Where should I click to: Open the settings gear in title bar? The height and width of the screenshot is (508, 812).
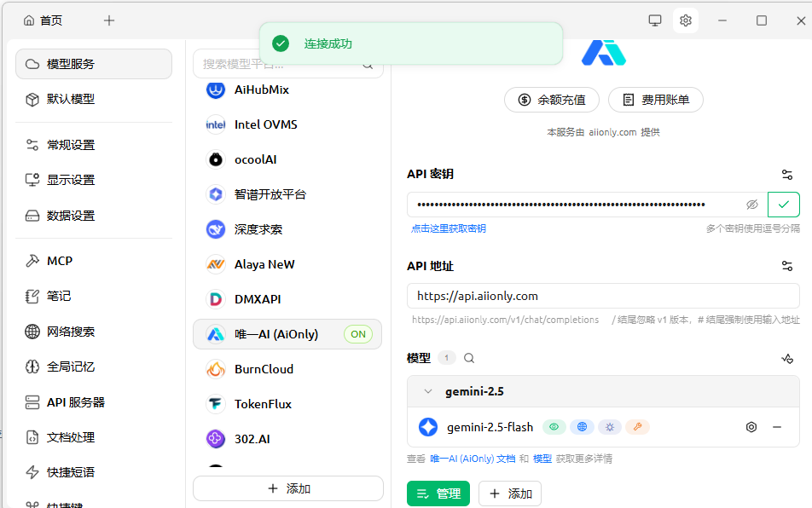tap(686, 20)
